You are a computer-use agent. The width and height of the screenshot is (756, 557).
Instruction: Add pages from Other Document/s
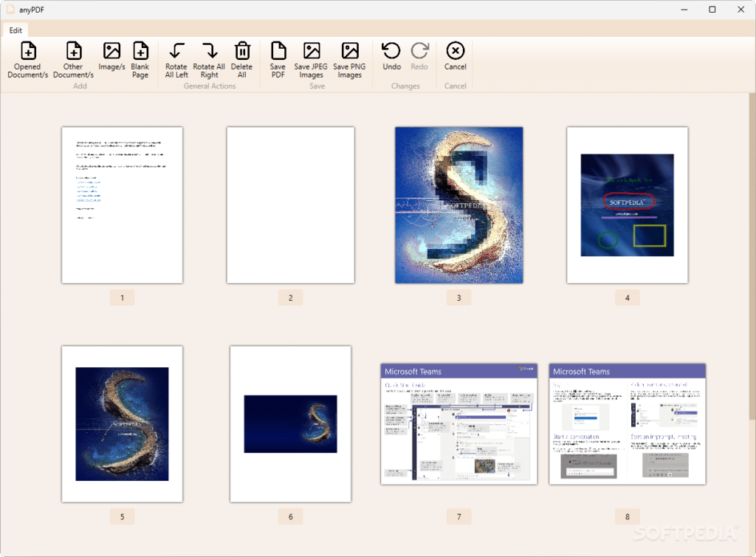click(x=73, y=61)
